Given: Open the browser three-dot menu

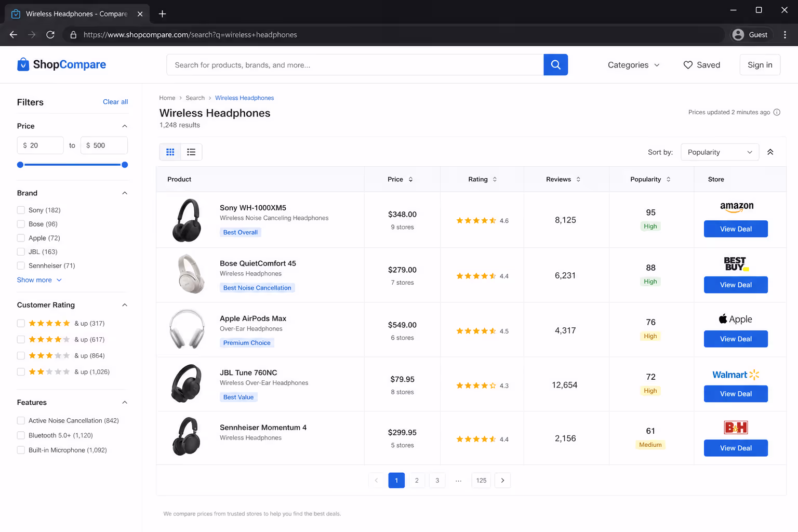Looking at the screenshot, I should coord(784,35).
